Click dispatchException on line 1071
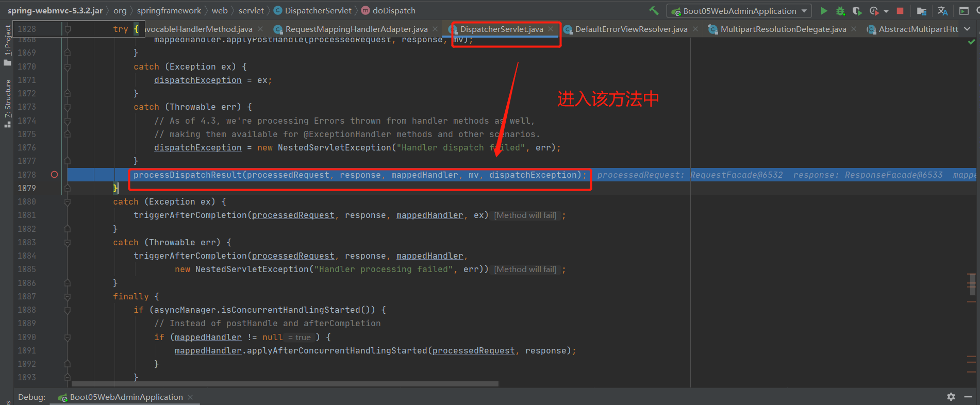 click(198, 80)
